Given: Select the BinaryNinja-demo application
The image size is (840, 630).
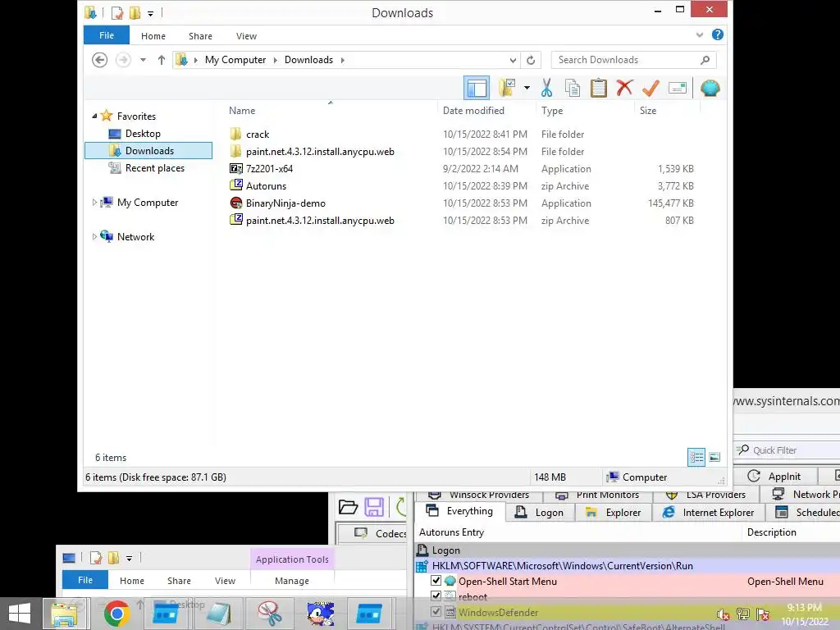Looking at the screenshot, I should tap(285, 203).
